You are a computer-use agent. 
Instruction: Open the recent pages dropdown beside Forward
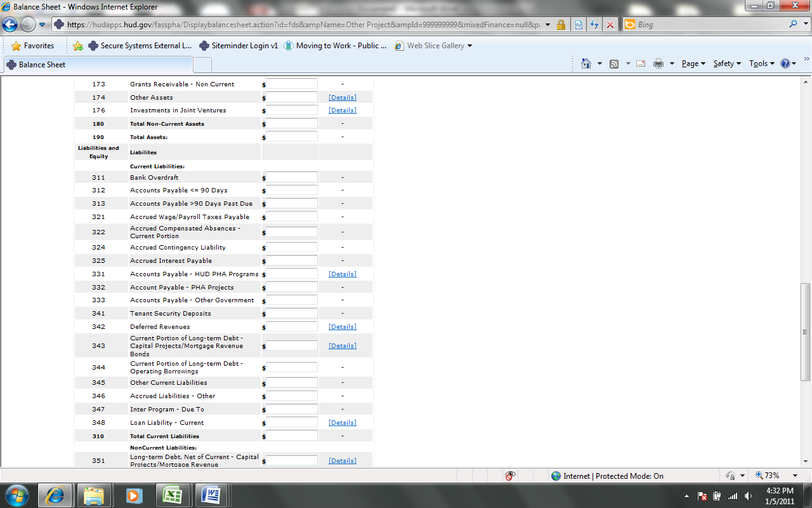point(42,25)
